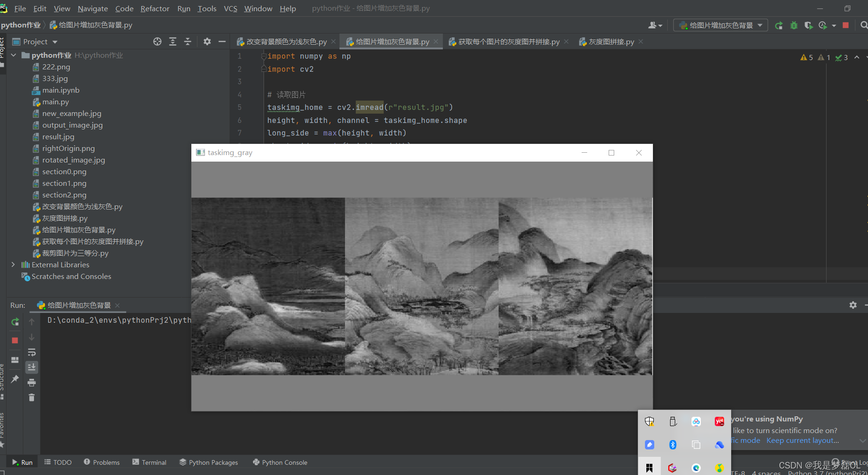Click the Profile run icon
This screenshot has height=475, width=868.
[823, 25]
